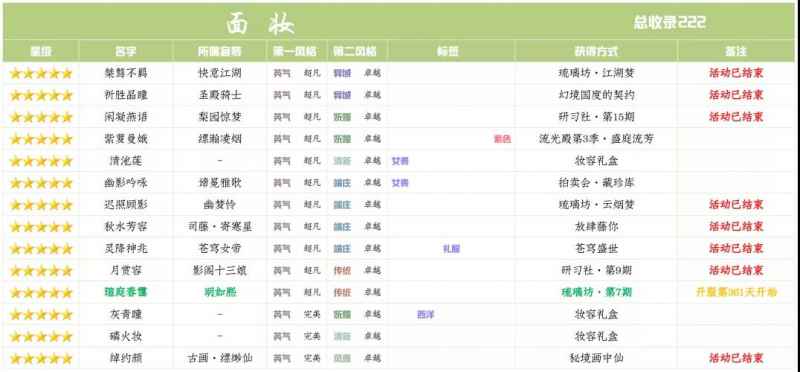The image size is (800, 372).
Task: Select the 西洋 tag in 灰青瞳 row
Action: (426, 315)
